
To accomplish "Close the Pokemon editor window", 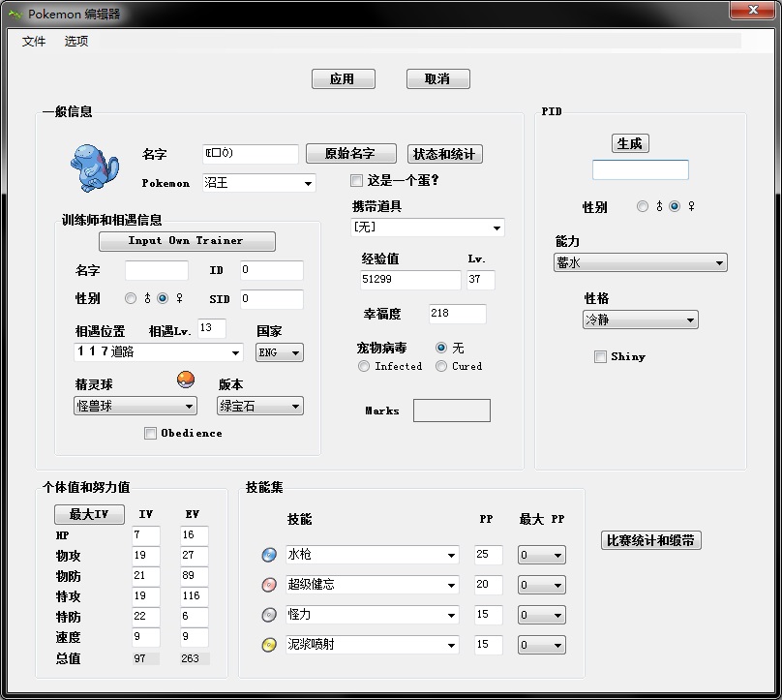I will [753, 10].
